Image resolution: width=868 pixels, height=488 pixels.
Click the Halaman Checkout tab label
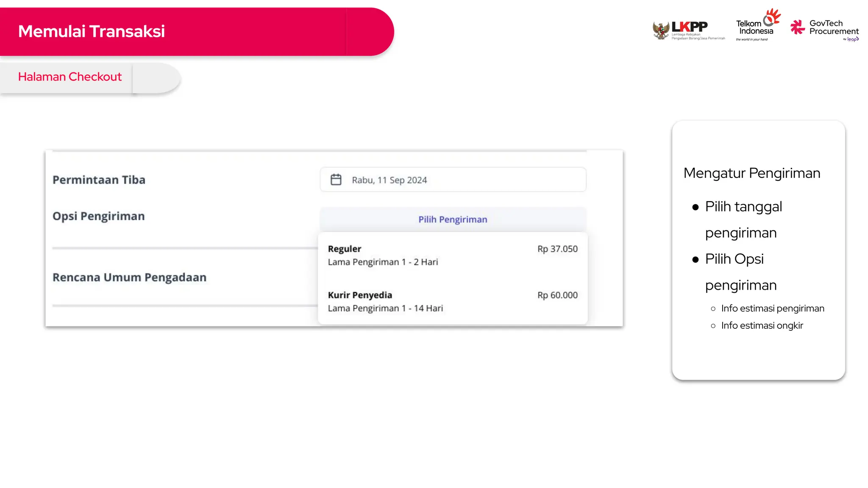tap(70, 77)
